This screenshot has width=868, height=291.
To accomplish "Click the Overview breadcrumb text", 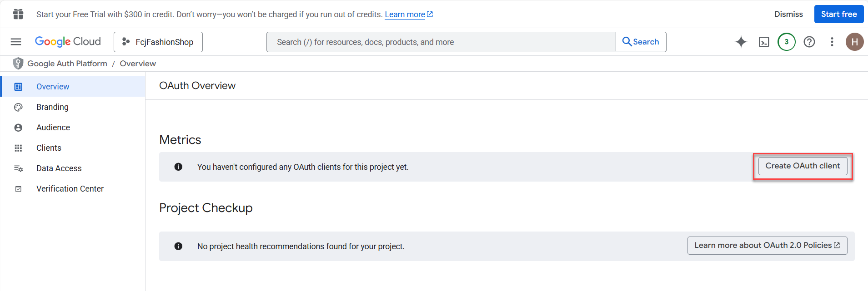I will point(138,64).
